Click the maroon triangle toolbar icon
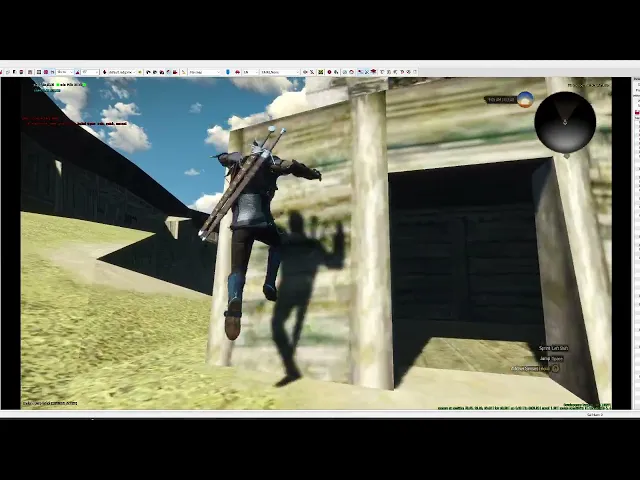 point(78,72)
